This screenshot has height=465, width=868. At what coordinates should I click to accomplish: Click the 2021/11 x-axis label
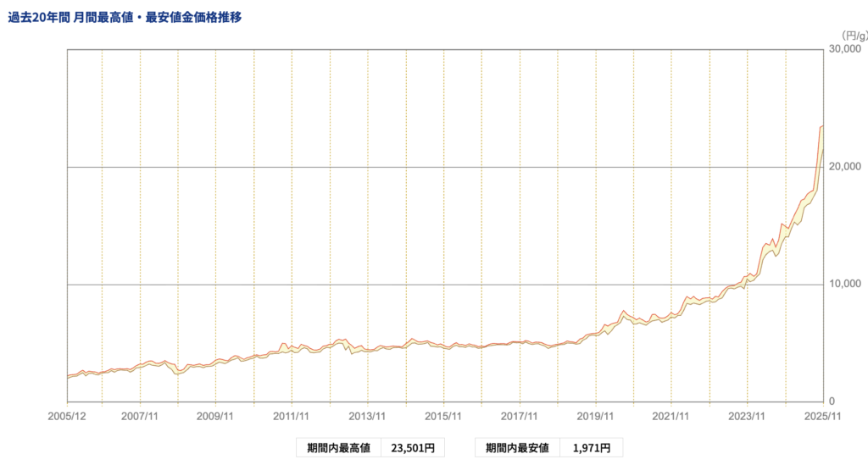coord(670,416)
